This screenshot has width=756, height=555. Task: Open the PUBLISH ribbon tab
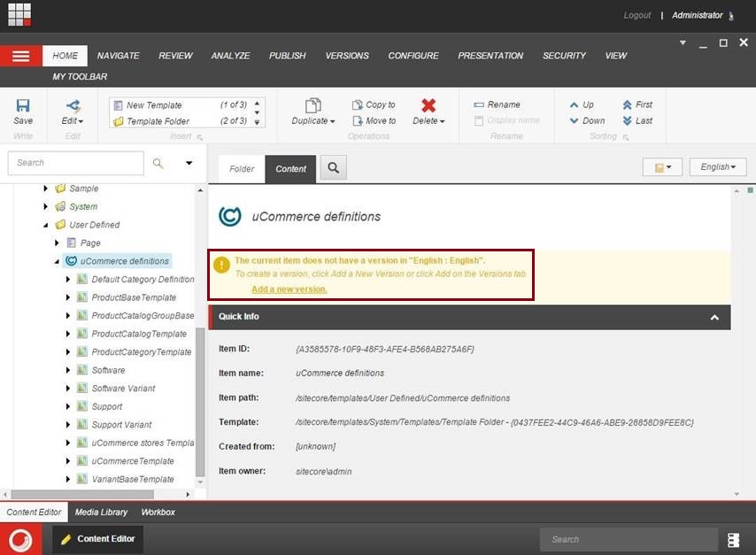(x=288, y=56)
